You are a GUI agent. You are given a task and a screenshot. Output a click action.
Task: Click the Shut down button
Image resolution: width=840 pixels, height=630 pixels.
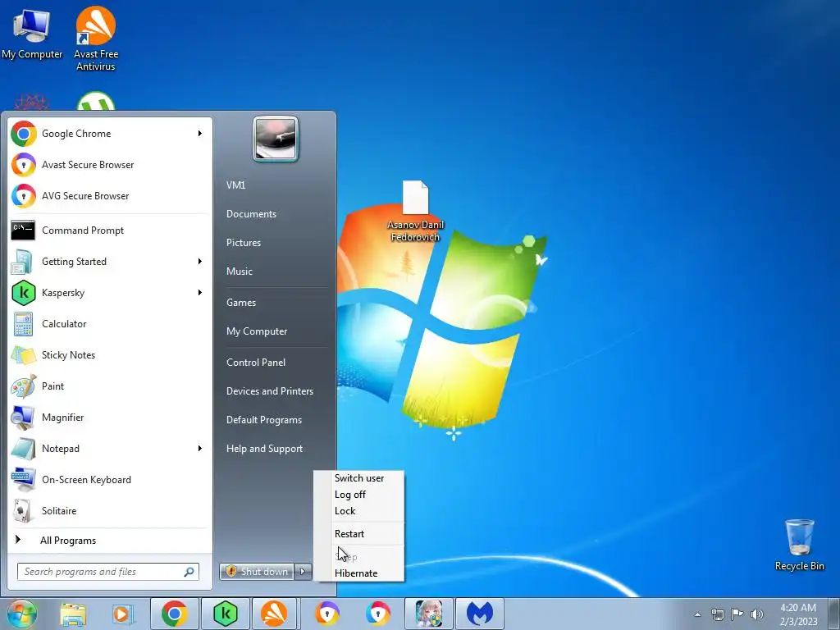[x=257, y=572]
